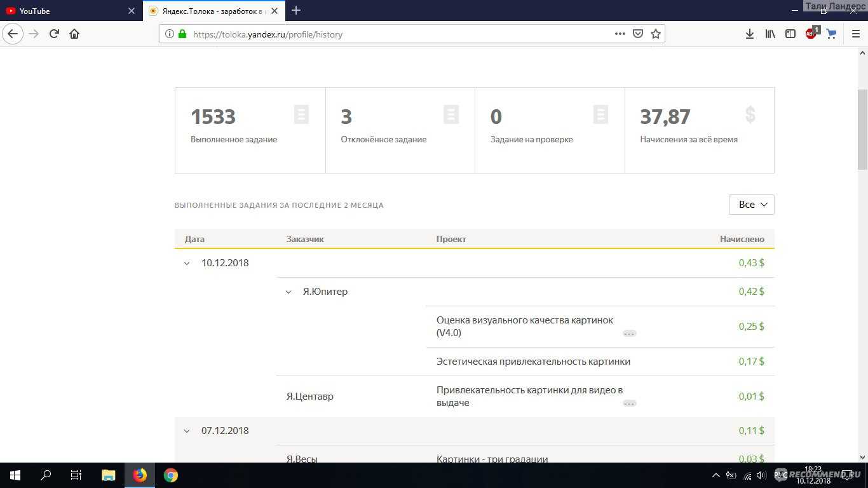Image resolution: width=868 pixels, height=488 pixels.
Task: Click the shopping cart extension icon
Action: [x=831, y=34]
